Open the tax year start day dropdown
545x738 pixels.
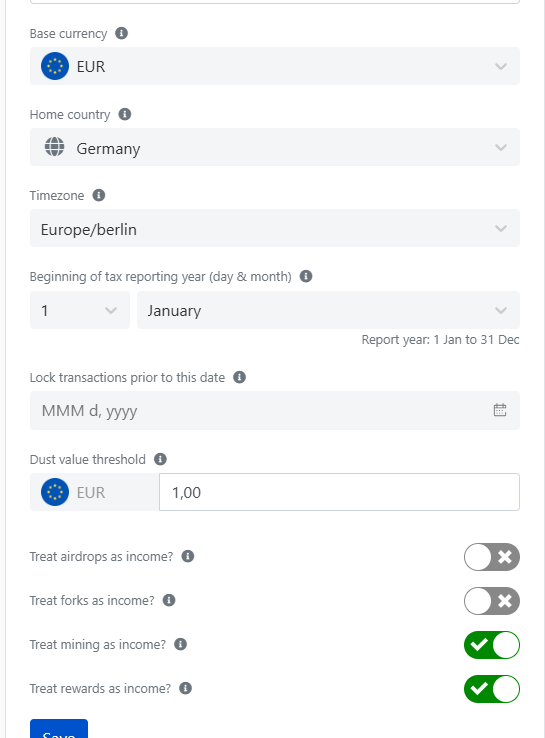80,310
